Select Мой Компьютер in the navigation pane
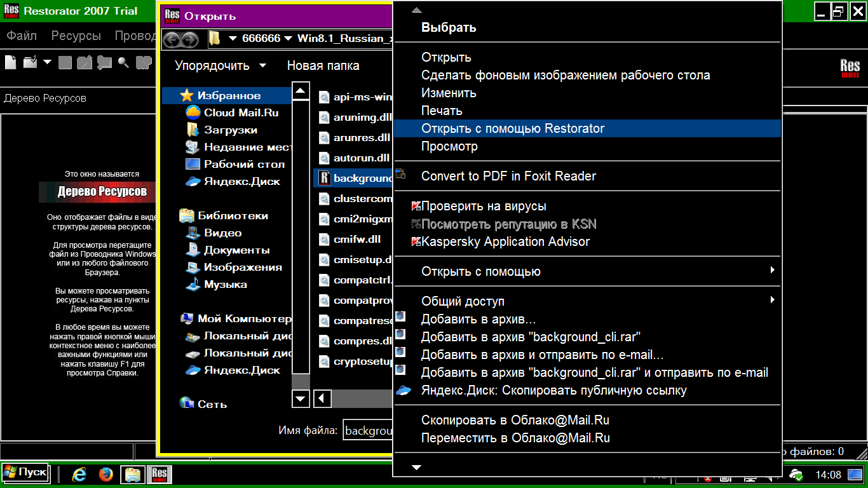Viewport: 868px width, 488px height. [x=236, y=319]
